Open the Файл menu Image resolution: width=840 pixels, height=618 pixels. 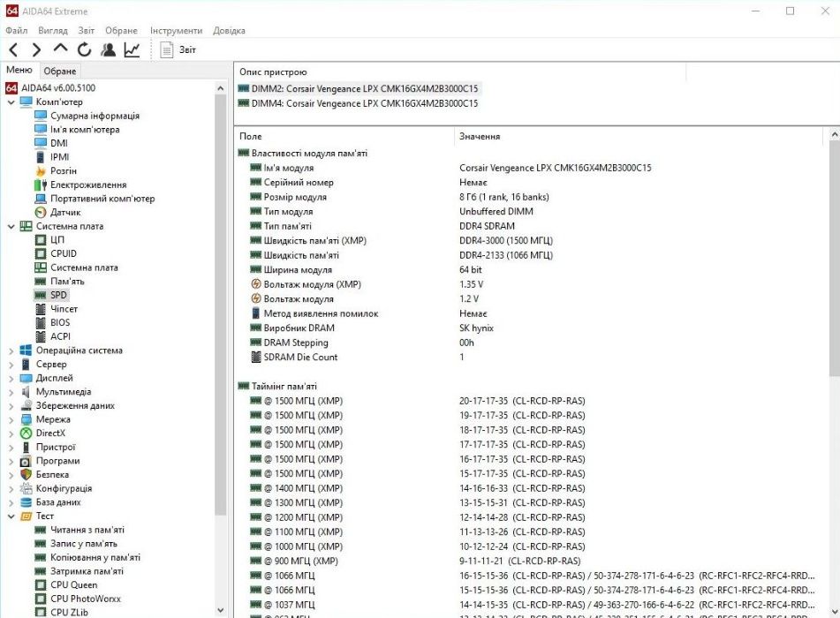[x=17, y=31]
